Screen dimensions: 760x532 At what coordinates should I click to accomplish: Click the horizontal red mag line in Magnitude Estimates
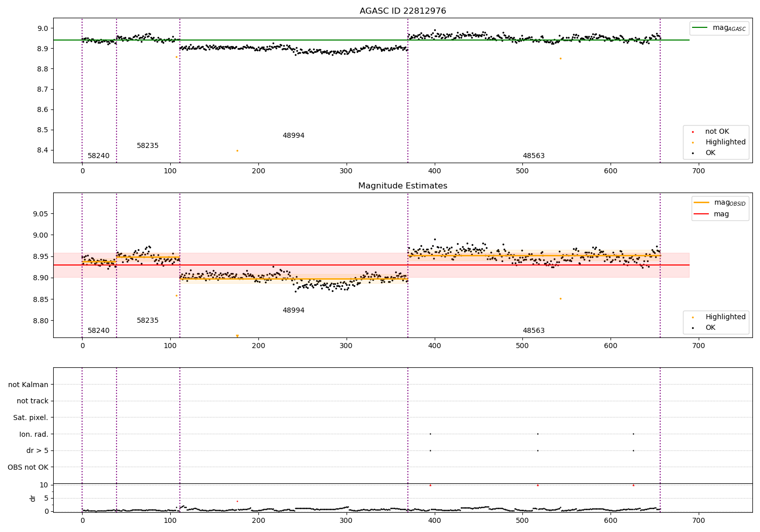371,265
